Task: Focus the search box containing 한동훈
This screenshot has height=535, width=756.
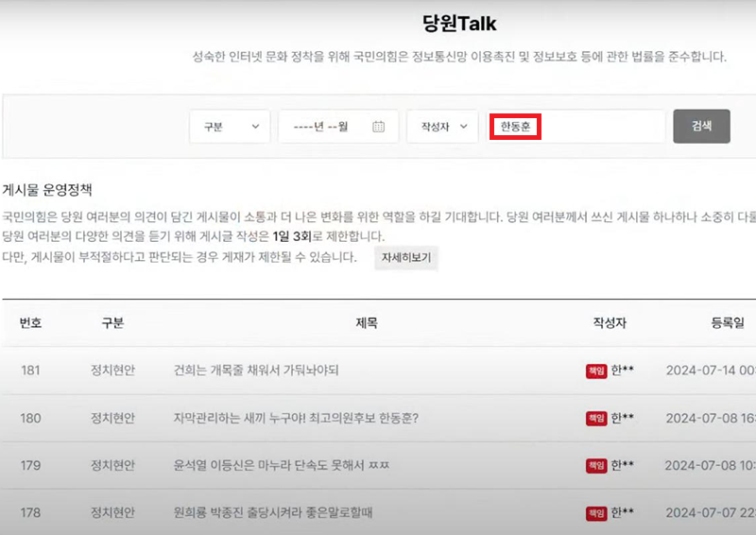Action: click(576, 127)
